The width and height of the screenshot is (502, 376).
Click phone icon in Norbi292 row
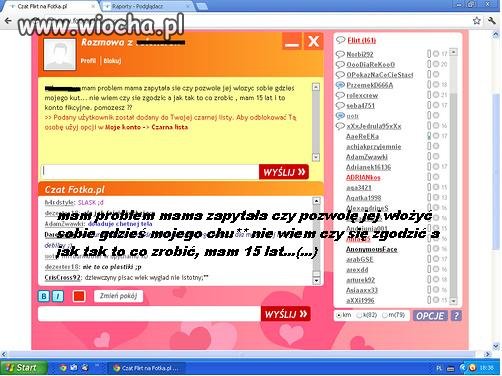coord(429,54)
